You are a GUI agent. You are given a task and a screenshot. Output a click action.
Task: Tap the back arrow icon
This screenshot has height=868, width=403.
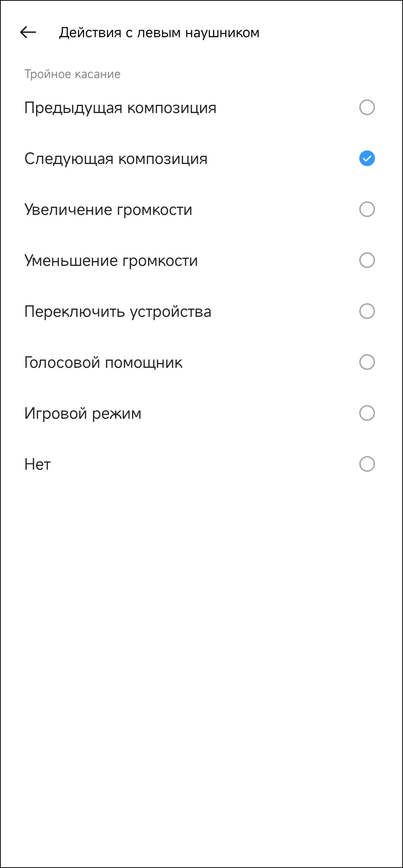[x=28, y=32]
